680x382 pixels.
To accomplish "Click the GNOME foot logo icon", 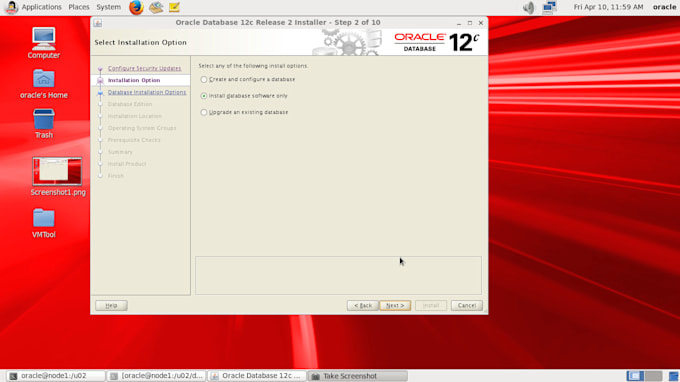I will click(11, 7).
